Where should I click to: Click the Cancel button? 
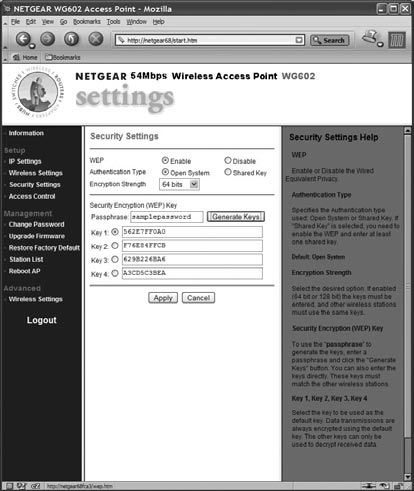pos(198,298)
